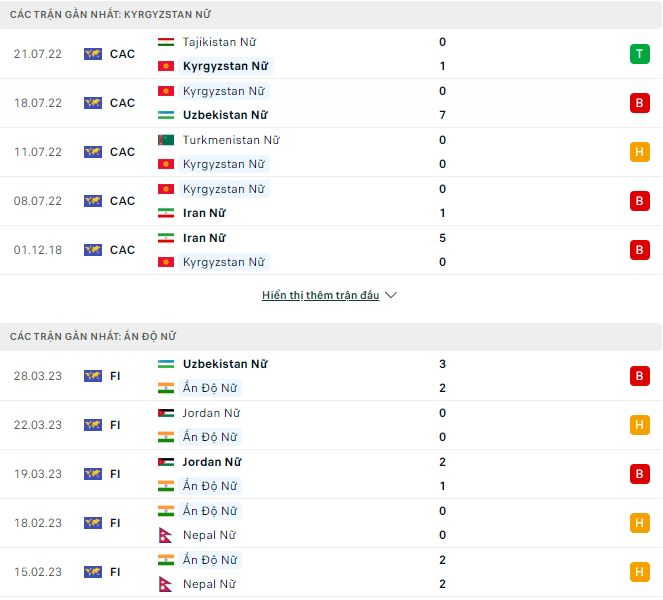Click red B badge on 19.03.23 match

coord(639,474)
